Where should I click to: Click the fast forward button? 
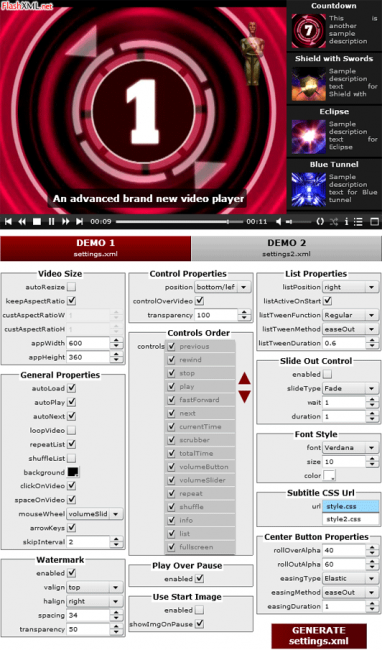(65, 222)
